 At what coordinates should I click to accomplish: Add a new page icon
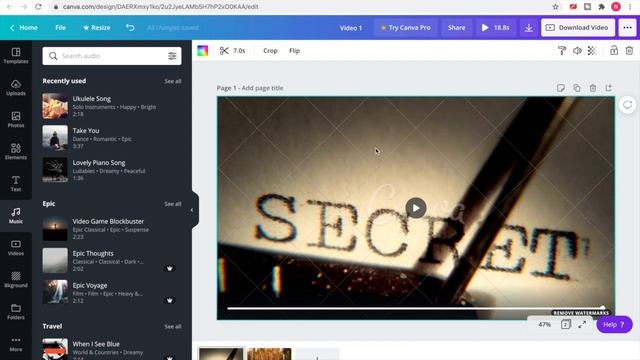[609, 88]
